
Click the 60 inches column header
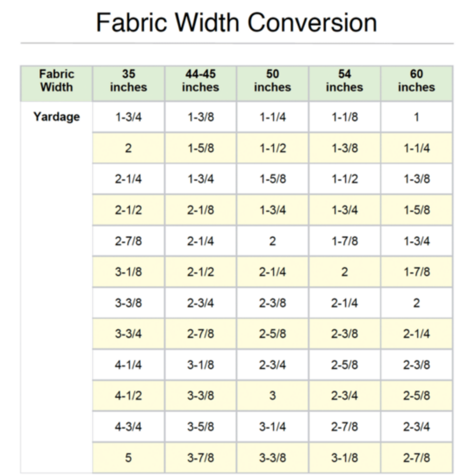[x=416, y=80]
